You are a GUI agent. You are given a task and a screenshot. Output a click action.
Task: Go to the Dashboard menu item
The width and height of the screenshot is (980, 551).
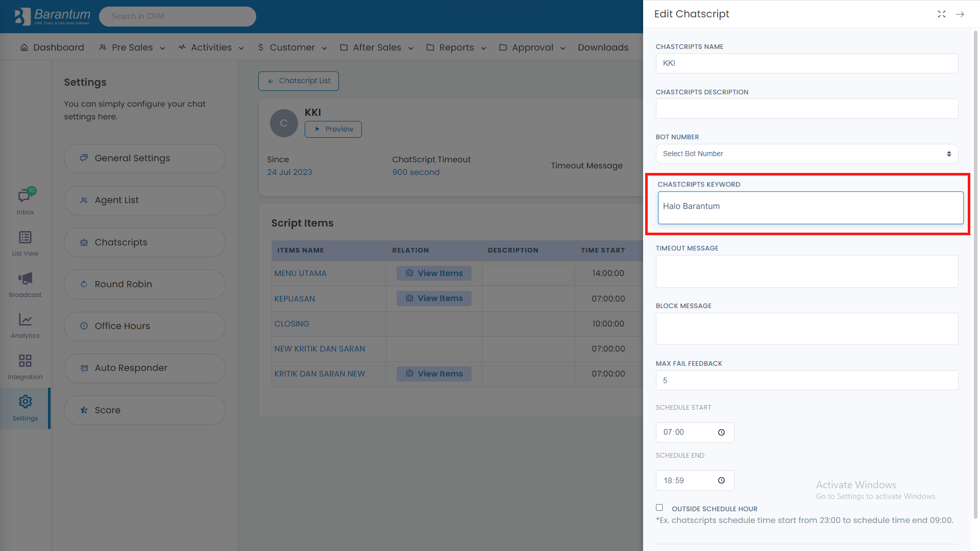[x=52, y=47]
